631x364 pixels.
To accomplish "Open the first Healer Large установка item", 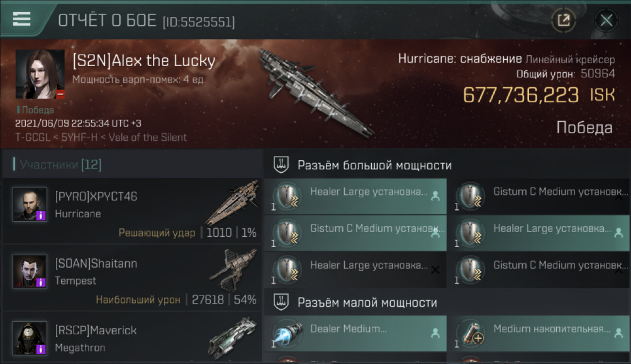I will pos(355,196).
